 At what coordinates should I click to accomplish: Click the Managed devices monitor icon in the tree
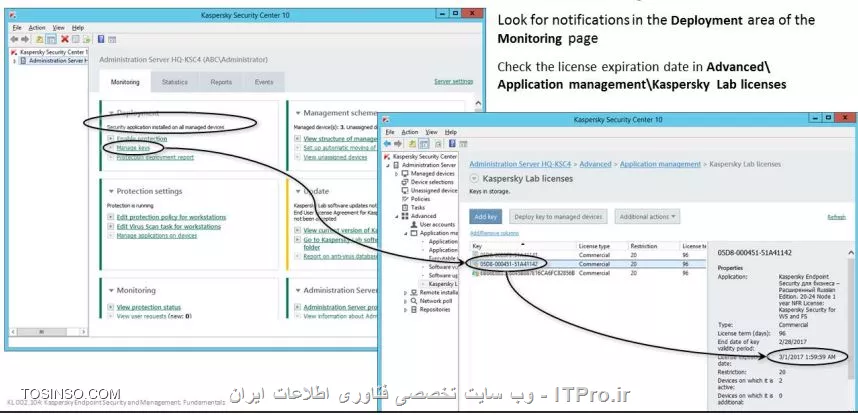[405, 173]
